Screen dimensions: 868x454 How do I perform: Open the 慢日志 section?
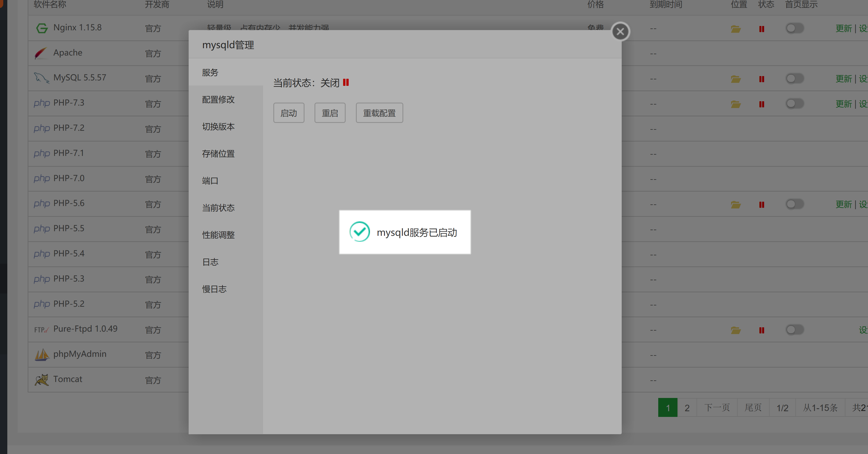214,289
